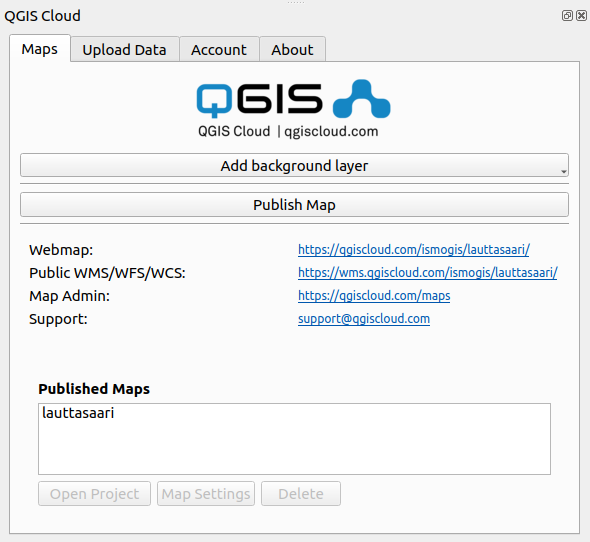
Task: Switch to the Maps tab
Action: pyautogui.click(x=40, y=49)
